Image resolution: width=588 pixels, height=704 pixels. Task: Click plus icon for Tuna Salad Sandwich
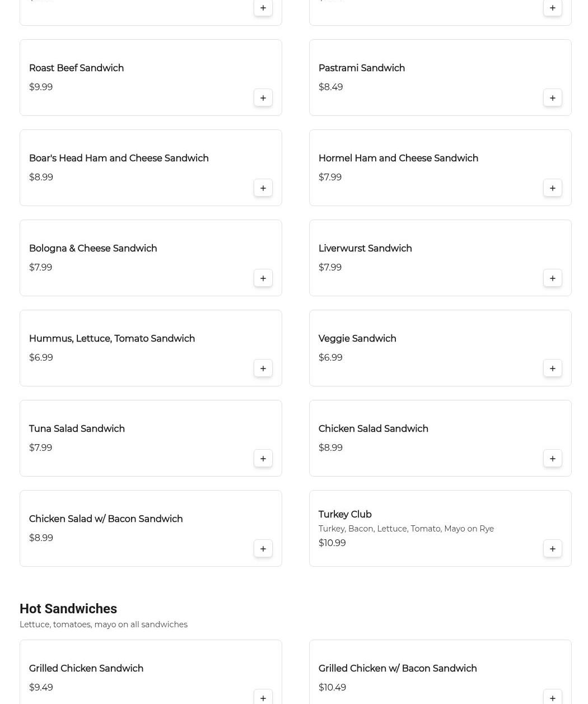pos(263,459)
